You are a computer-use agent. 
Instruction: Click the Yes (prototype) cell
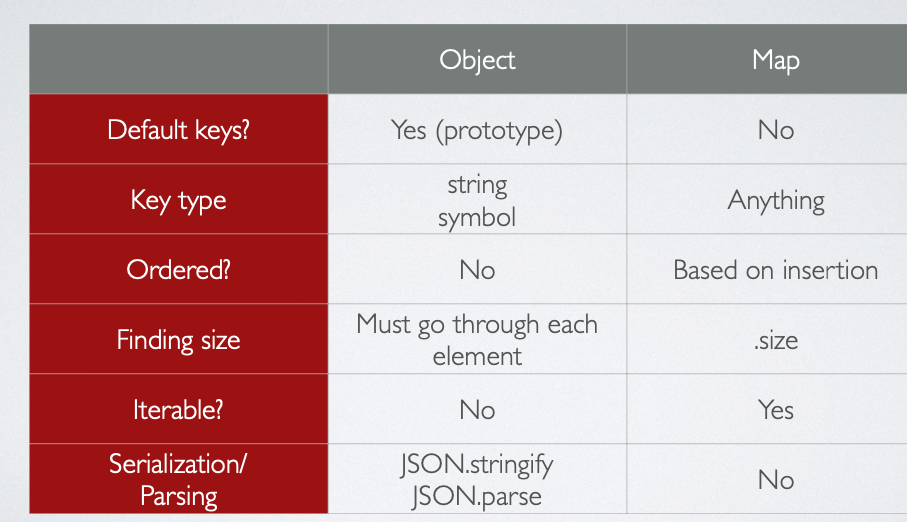click(x=477, y=129)
